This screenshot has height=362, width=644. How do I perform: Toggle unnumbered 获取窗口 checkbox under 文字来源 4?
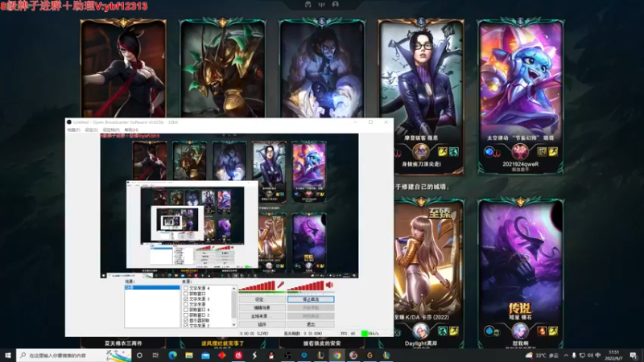click(186, 294)
